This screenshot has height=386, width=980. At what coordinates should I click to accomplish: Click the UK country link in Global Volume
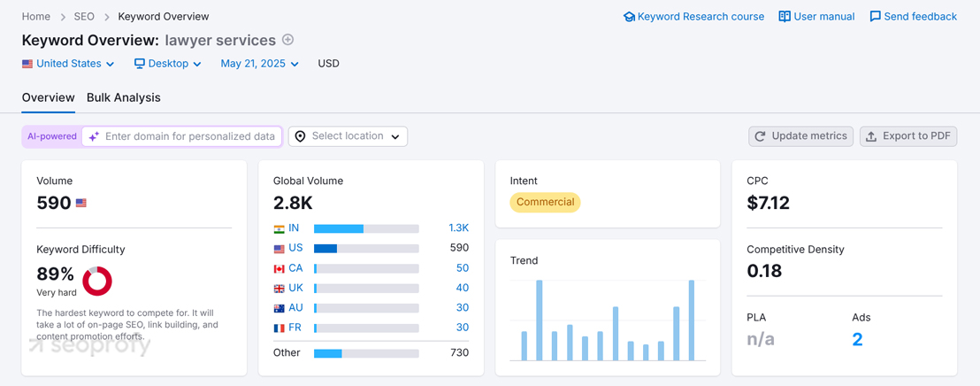(x=295, y=288)
